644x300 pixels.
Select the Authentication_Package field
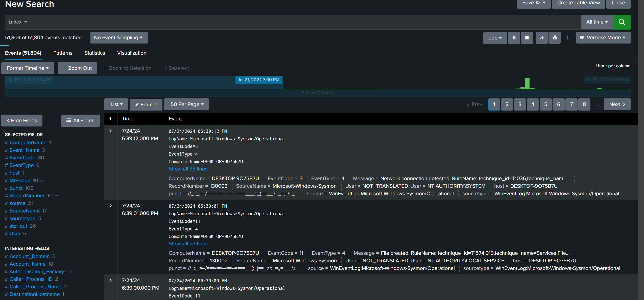(38, 271)
